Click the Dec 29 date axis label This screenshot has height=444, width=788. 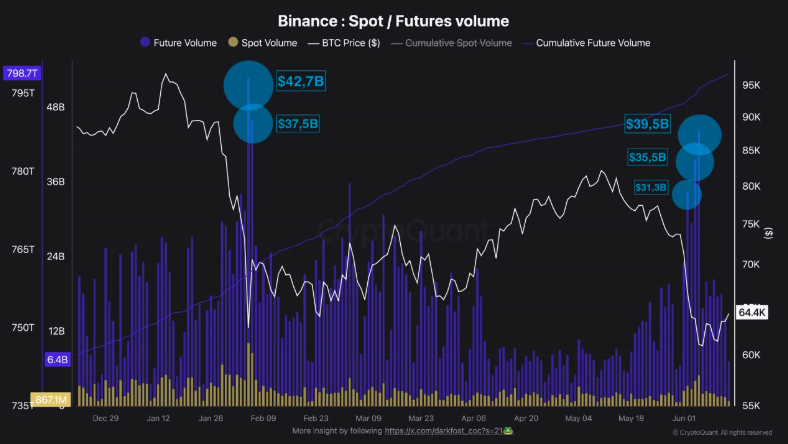(x=106, y=418)
